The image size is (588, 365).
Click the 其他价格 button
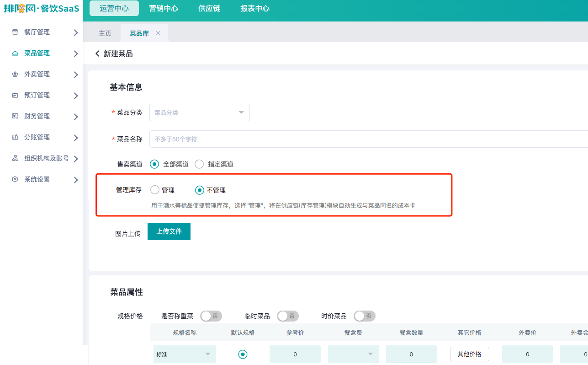(x=469, y=354)
